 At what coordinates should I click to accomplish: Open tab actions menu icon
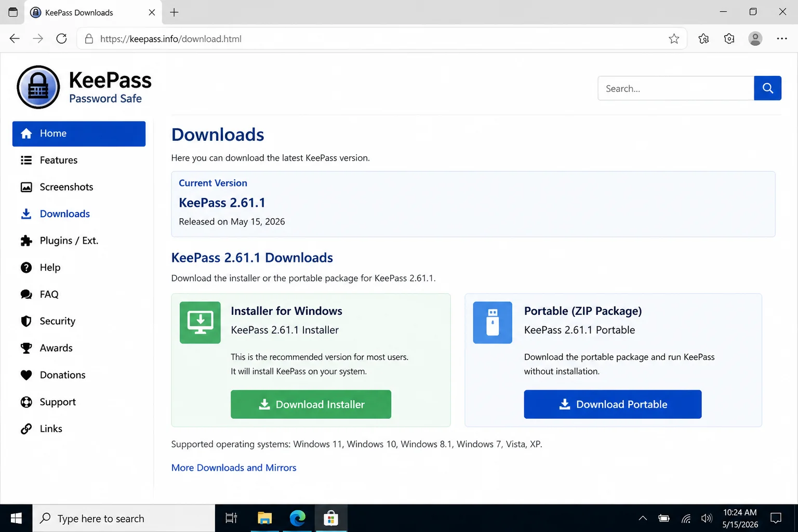pyautogui.click(x=13, y=12)
